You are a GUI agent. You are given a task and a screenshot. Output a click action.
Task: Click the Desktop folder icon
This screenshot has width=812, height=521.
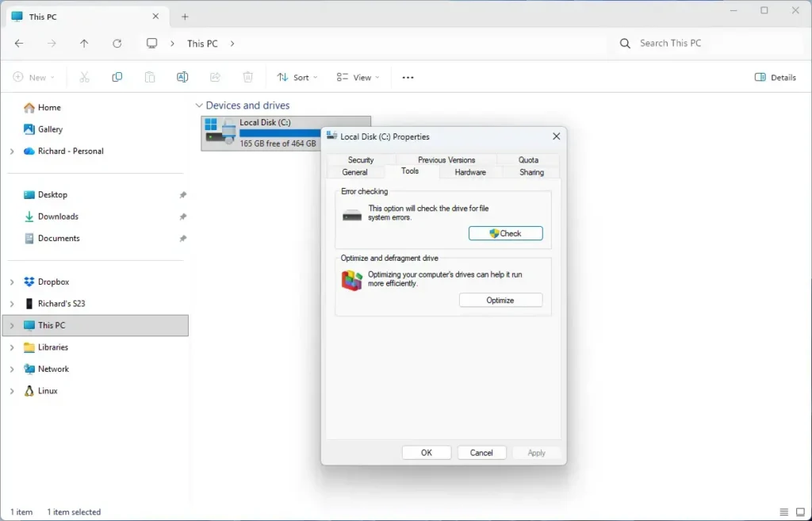(29, 195)
